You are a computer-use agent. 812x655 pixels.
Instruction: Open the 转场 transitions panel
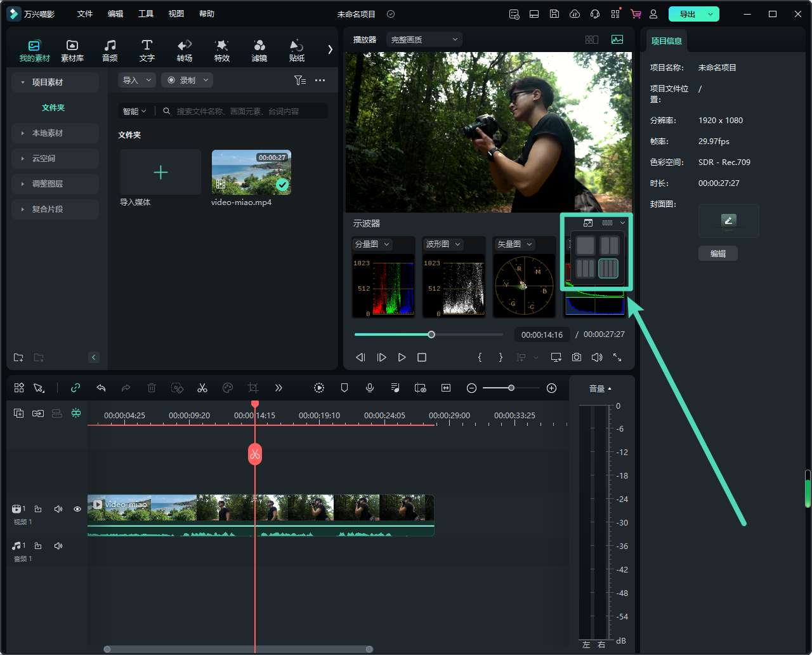(185, 50)
